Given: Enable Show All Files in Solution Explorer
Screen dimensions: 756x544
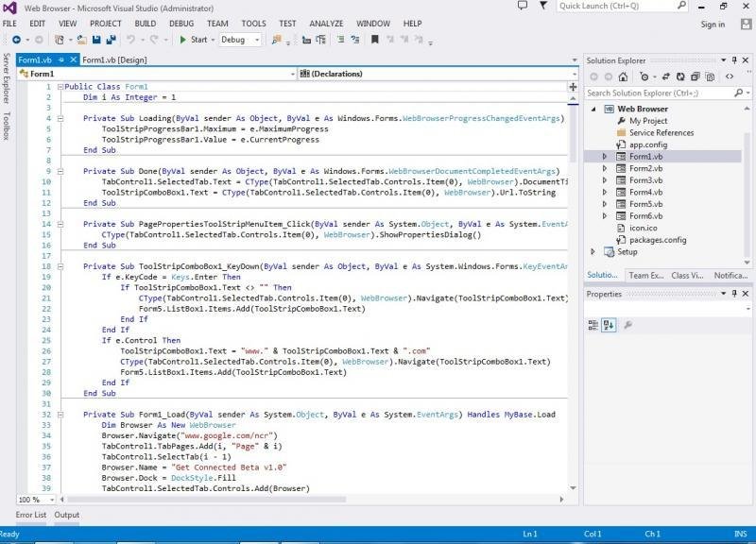Looking at the screenshot, I should pyautogui.click(x=709, y=77).
